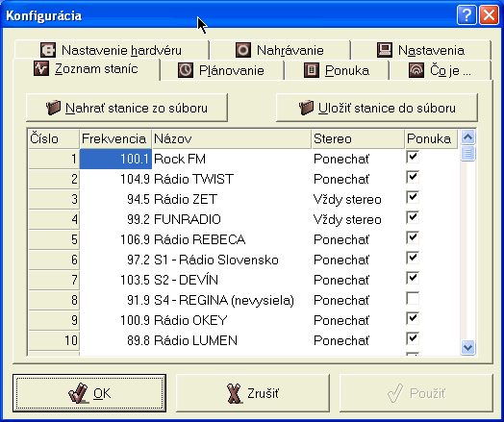Click the Číslo column header
504x422 pixels.
pyautogui.click(x=54, y=139)
